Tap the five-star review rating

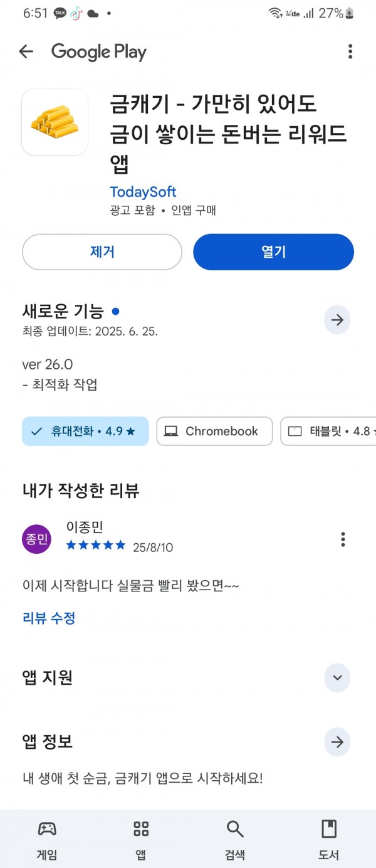(x=96, y=546)
